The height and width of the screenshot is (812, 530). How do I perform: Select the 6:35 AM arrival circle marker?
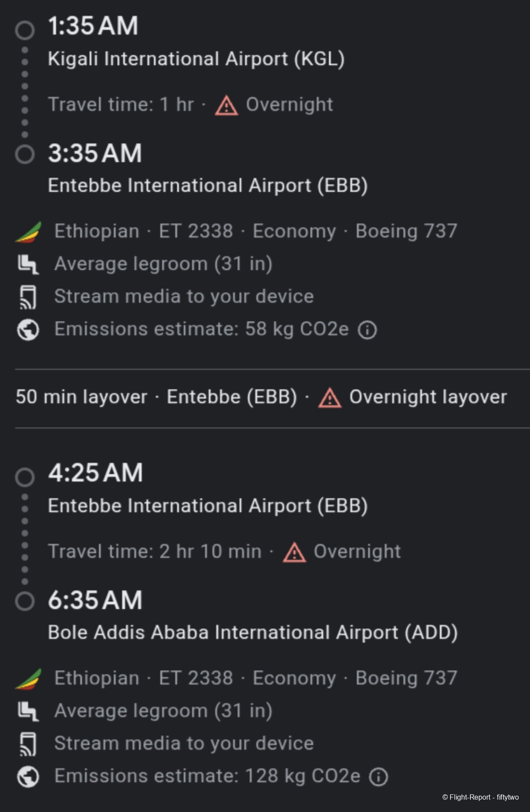pos(25,601)
